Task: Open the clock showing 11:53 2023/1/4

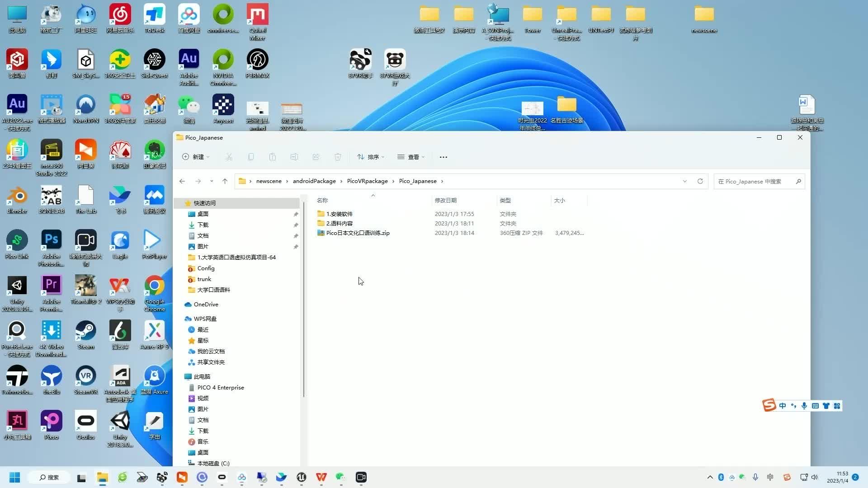Action: pos(837,477)
